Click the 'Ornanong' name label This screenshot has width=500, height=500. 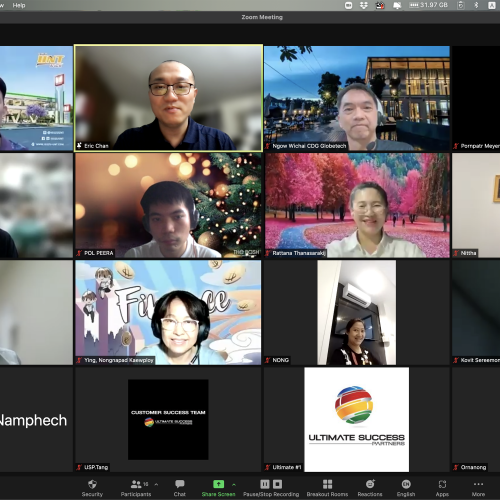pyautogui.click(x=473, y=467)
